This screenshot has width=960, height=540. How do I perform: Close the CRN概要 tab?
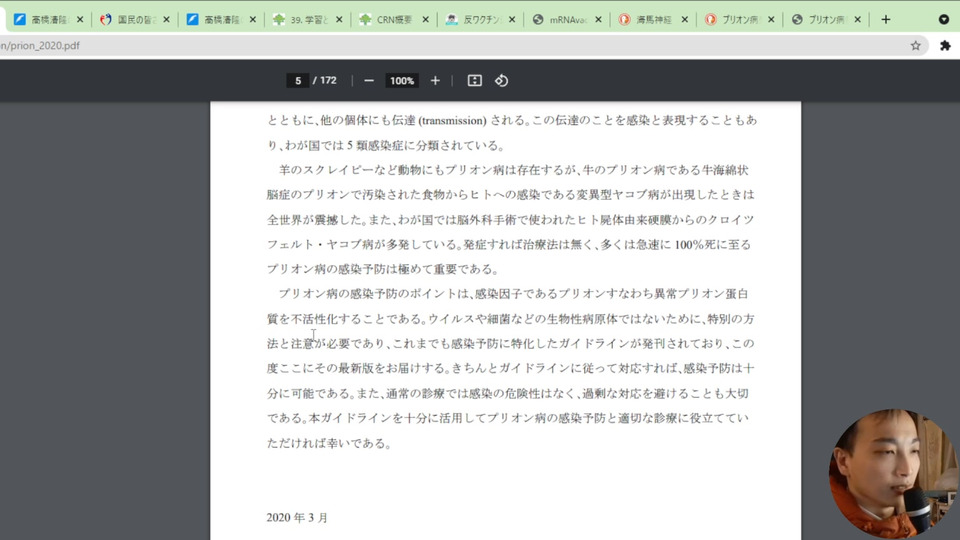[426, 20]
